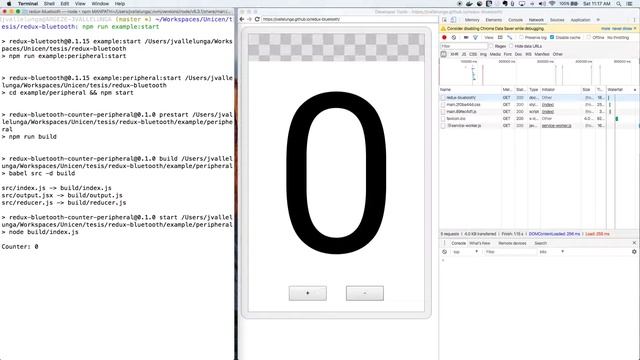The height and width of the screenshot is (360, 640).
Task: Switch to the Application tab
Action: (580, 20)
